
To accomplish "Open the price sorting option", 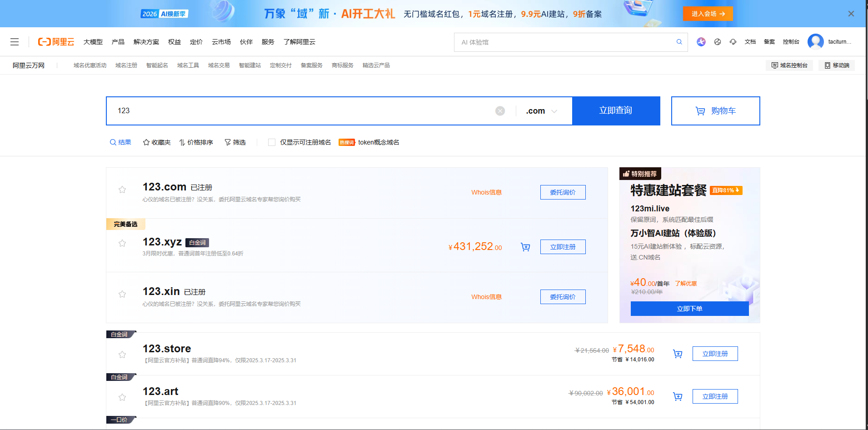I will pyautogui.click(x=196, y=142).
